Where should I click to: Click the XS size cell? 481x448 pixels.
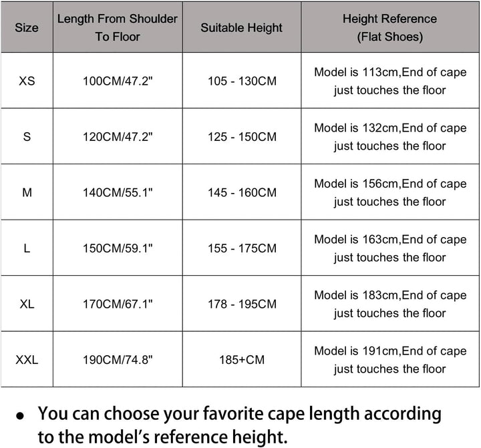coord(27,81)
